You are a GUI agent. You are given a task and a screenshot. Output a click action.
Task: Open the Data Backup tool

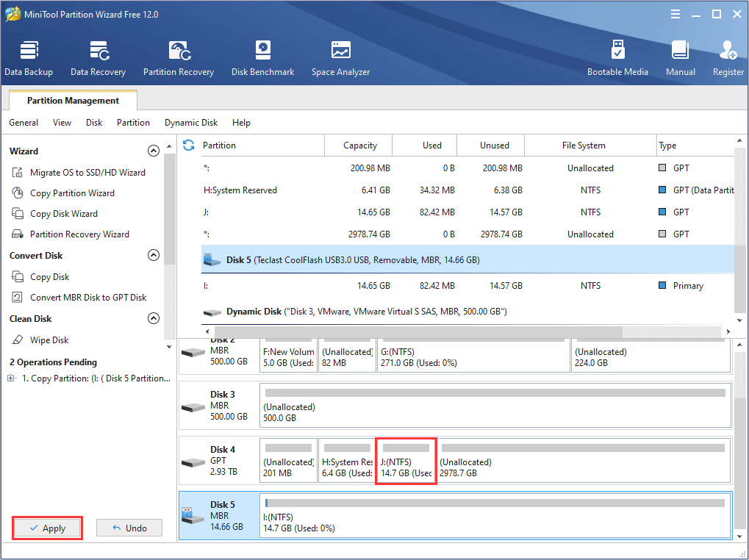pos(29,58)
